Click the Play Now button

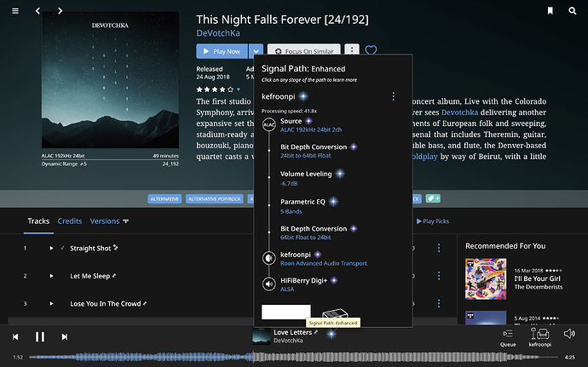pos(222,51)
